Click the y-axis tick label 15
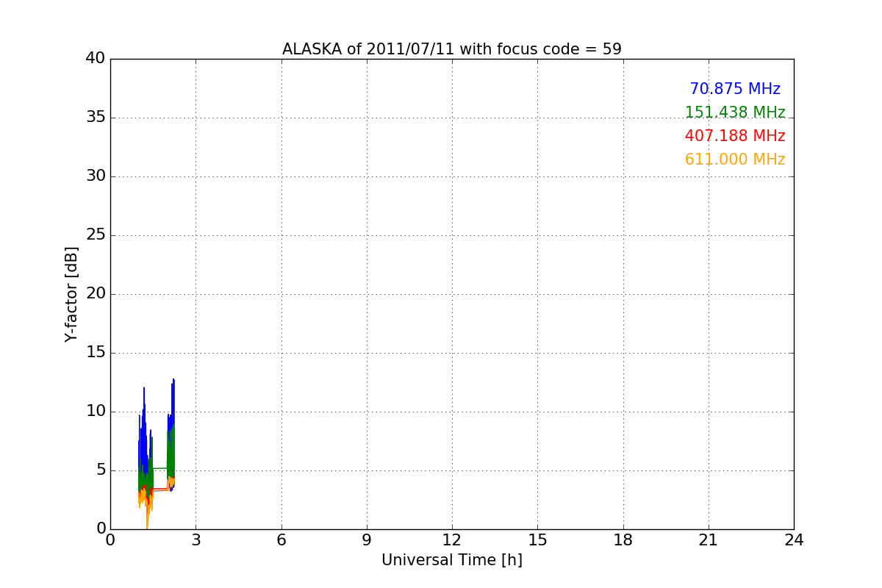Image resolution: width=882 pixels, height=588 pixels. click(x=96, y=353)
